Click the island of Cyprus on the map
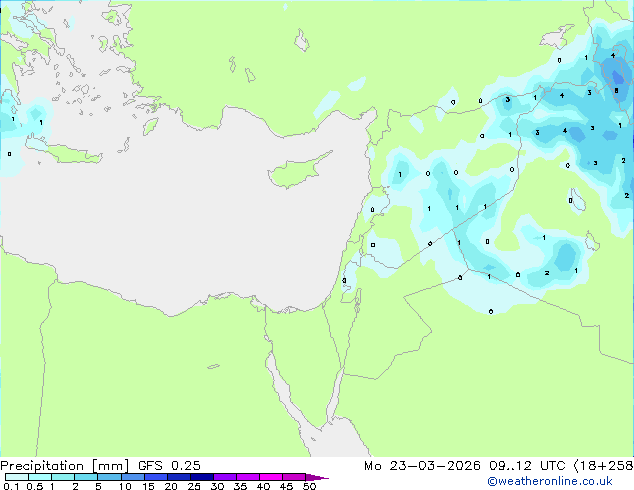This screenshot has height=490, width=634. pyautogui.click(x=297, y=171)
